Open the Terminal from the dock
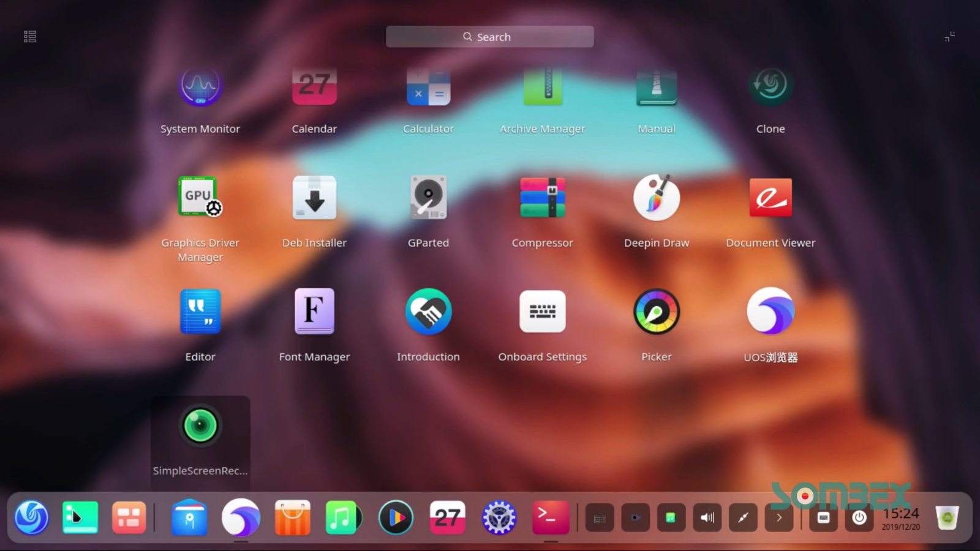 tap(549, 517)
